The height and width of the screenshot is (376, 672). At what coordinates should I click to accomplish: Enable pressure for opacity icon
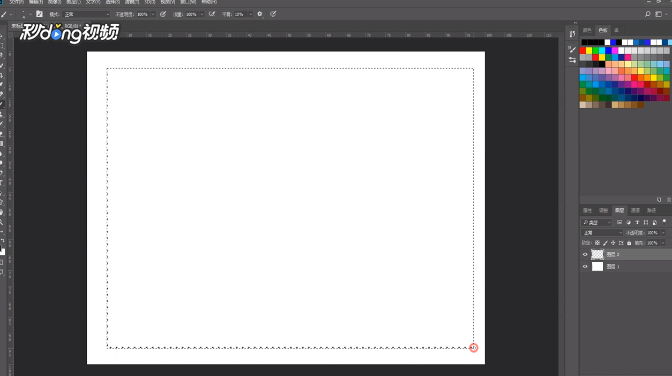[163, 14]
